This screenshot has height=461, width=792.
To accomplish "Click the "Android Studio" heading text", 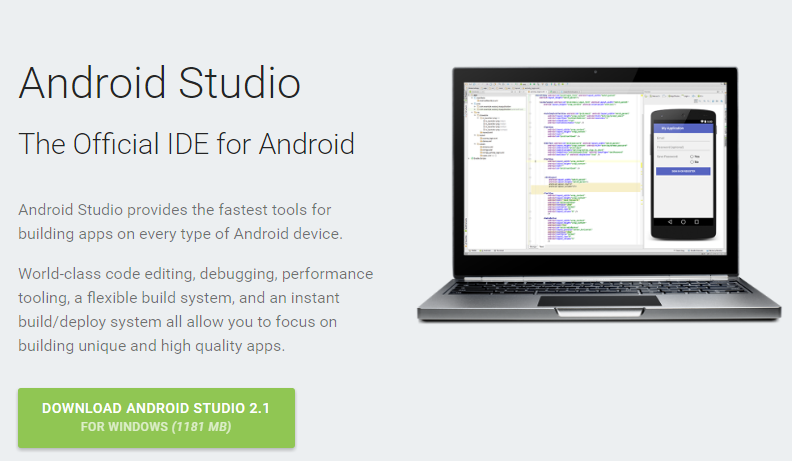I will coord(160,83).
